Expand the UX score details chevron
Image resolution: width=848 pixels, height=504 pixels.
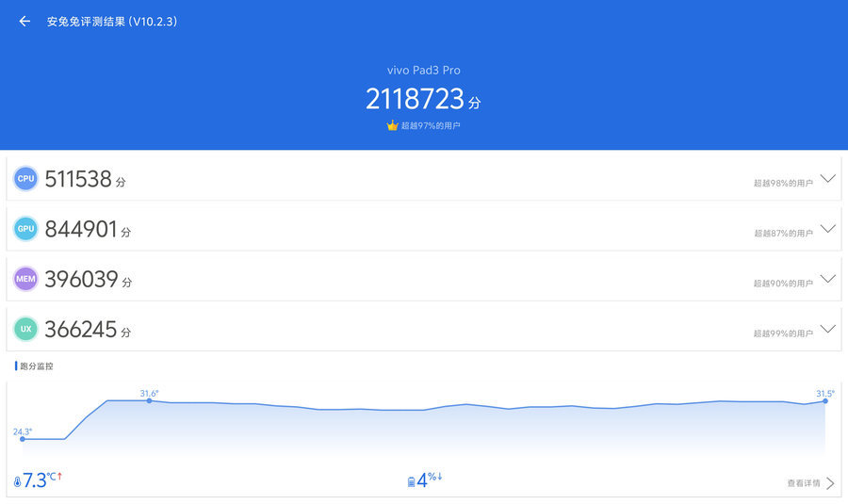pyautogui.click(x=828, y=328)
